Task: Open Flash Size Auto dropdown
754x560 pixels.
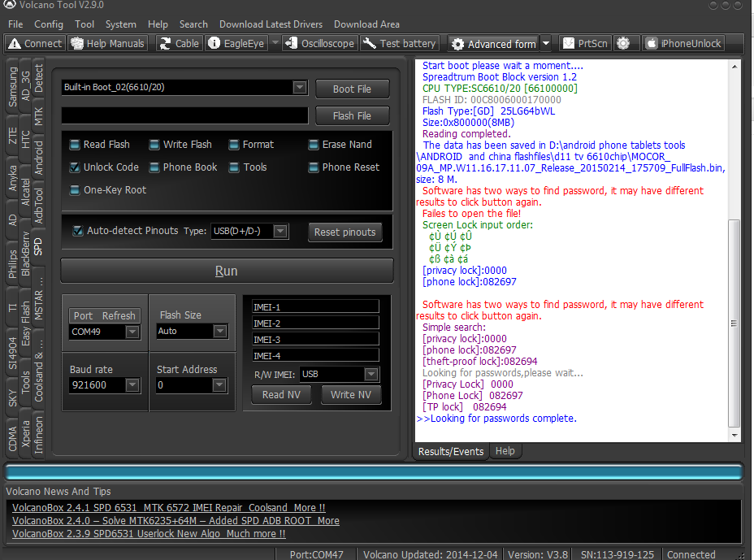Action: 219,331
